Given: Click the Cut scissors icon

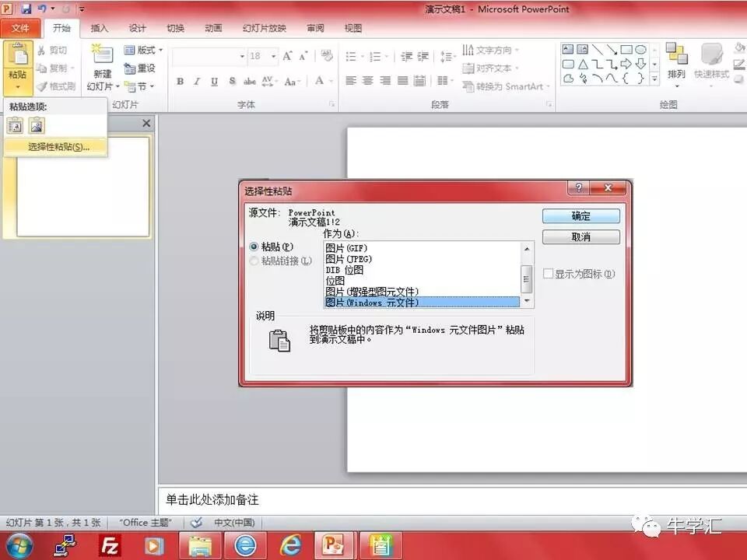Looking at the screenshot, I should [x=41, y=50].
